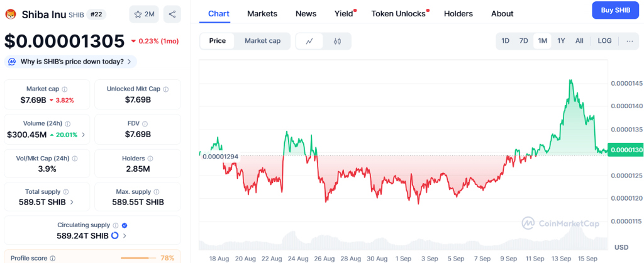The image size is (644, 263).
Task: Open the Markets tab
Action: (x=262, y=13)
